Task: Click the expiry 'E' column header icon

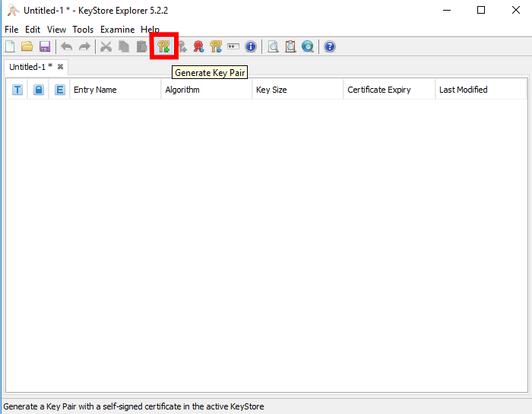Action: click(60, 90)
